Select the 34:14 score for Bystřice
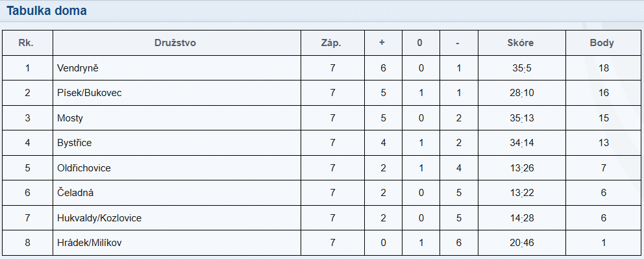Viewport: 644px width, 259px height. point(521,143)
